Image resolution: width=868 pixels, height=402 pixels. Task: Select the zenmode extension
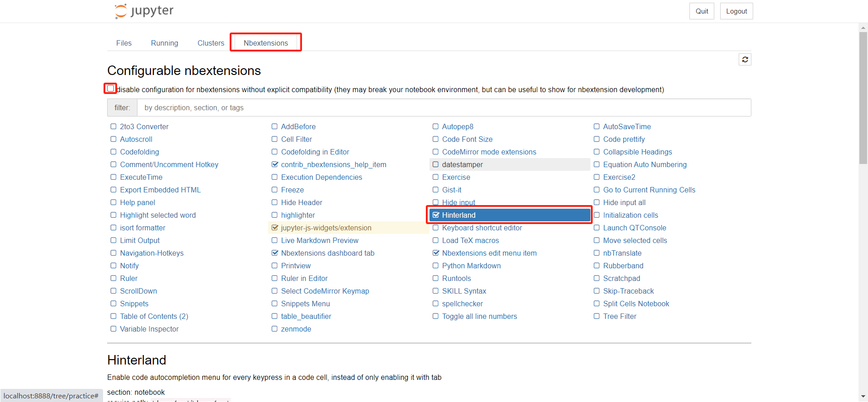pos(296,329)
